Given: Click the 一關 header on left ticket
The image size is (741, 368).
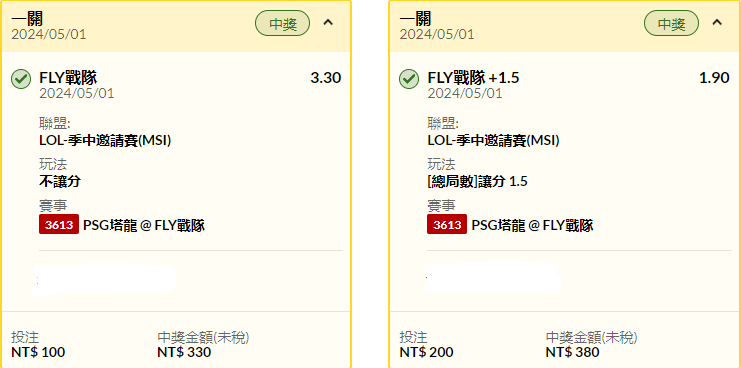Looking at the screenshot, I should point(27,19).
